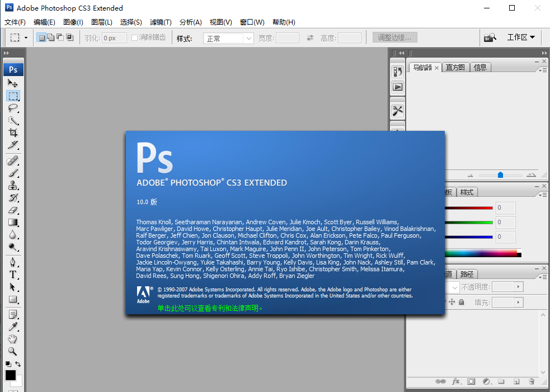Select the Rectangular Marquee tool in toolbox
The image size is (550, 392).
(13, 96)
